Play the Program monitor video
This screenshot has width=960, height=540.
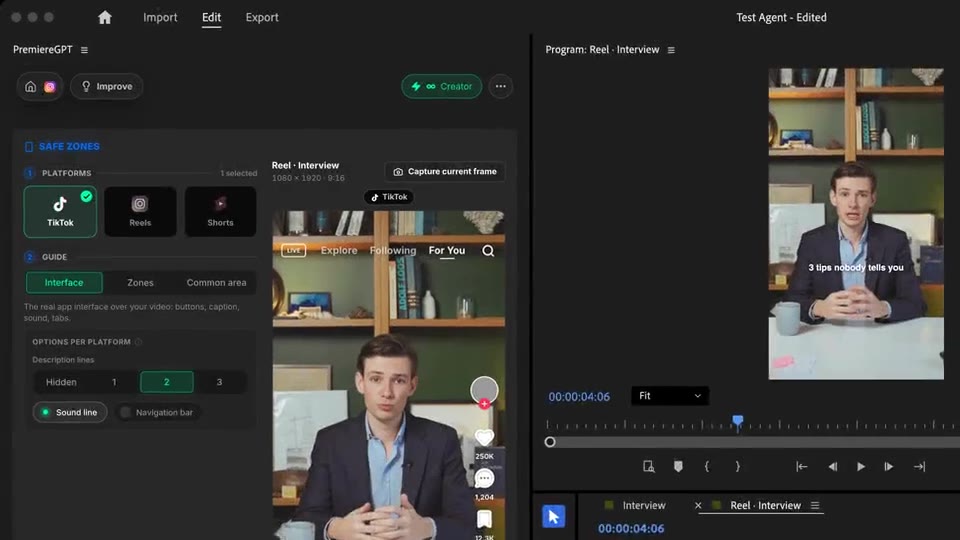861,467
